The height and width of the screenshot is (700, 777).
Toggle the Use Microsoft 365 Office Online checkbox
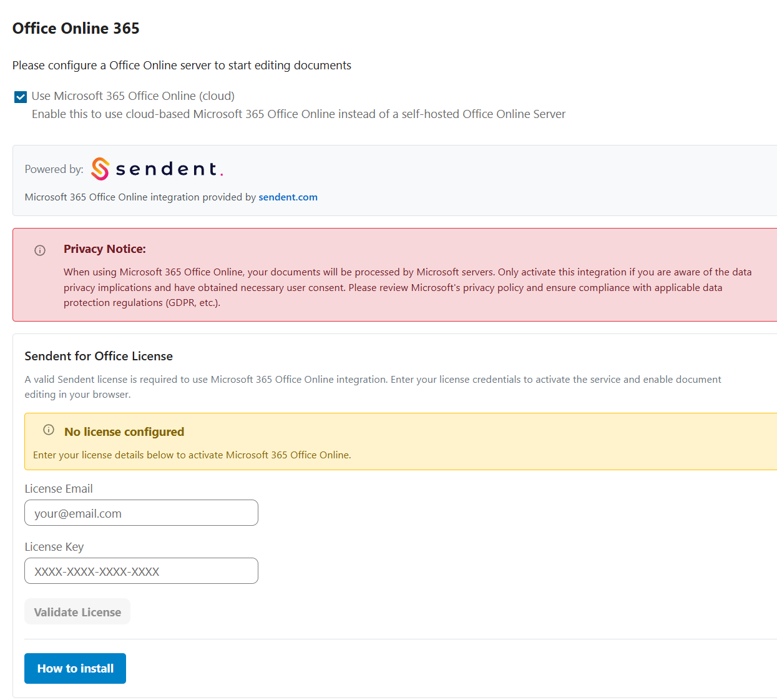click(21, 97)
